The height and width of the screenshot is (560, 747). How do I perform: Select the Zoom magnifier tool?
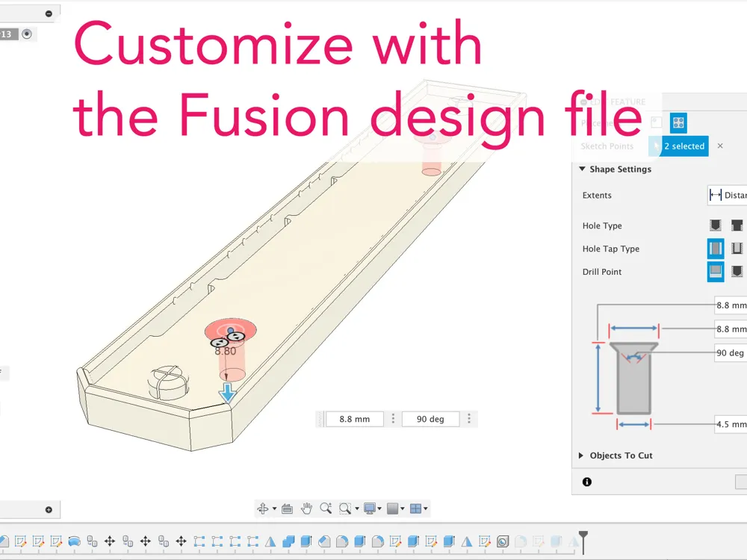point(326,508)
